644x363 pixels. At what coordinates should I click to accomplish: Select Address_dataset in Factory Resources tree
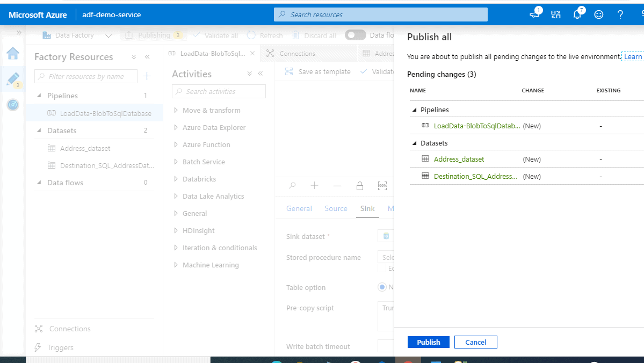point(85,148)
